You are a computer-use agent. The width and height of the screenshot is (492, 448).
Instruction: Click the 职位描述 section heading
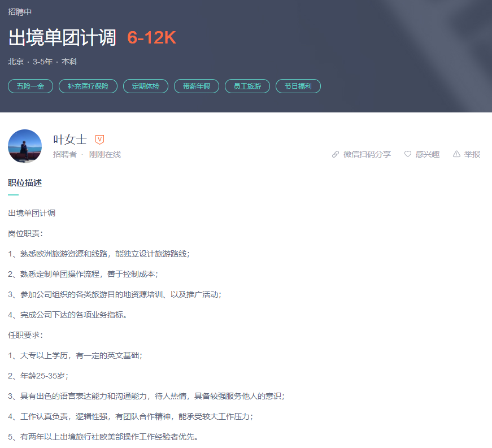click(x=25, y=183)
